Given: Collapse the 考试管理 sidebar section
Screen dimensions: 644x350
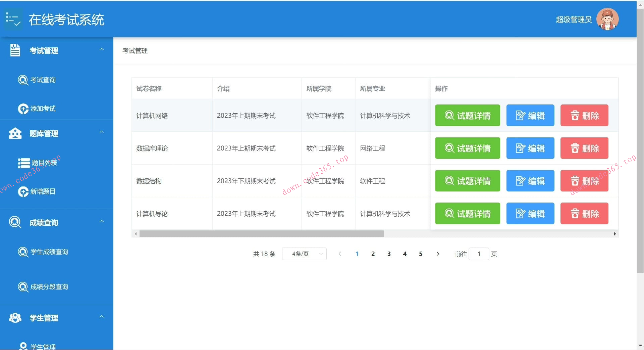Looking at the screenshot, I should 102,49.
